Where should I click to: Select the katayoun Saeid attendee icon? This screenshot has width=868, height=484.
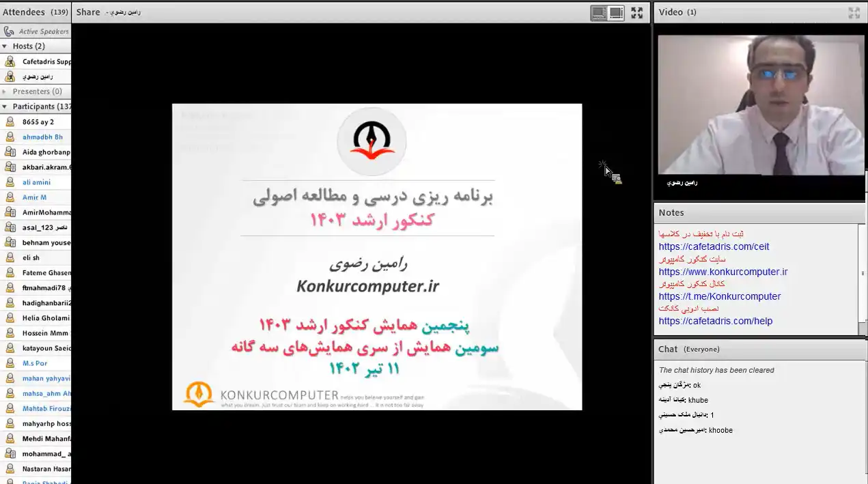pyautogui.click(x=10, y=348)
